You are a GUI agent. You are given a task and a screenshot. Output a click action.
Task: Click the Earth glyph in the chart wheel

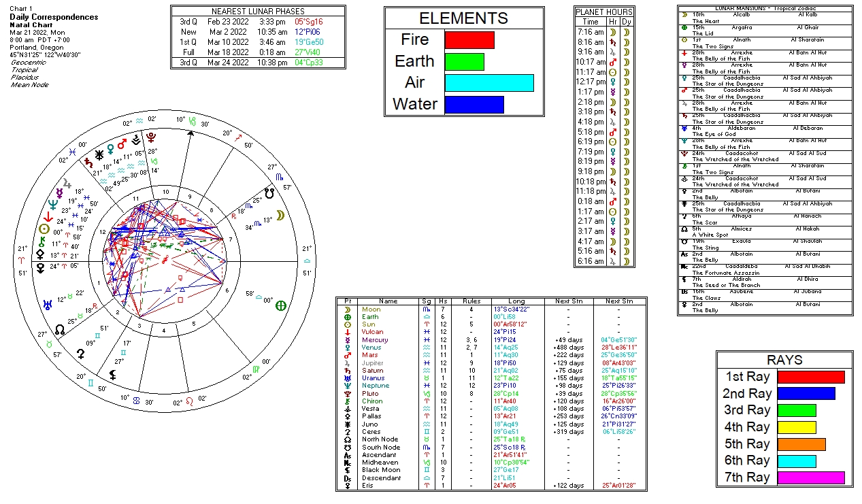click(x=280, y=306)
